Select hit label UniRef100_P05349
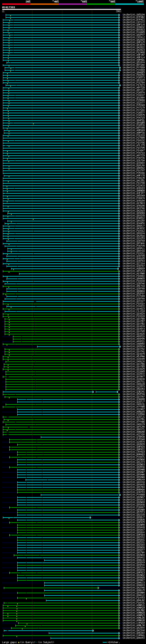 (x=133, y=105)
